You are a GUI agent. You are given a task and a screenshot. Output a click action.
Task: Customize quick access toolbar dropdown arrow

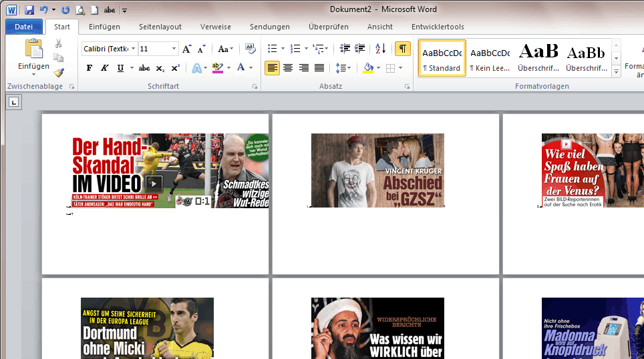tap(124, 10)
